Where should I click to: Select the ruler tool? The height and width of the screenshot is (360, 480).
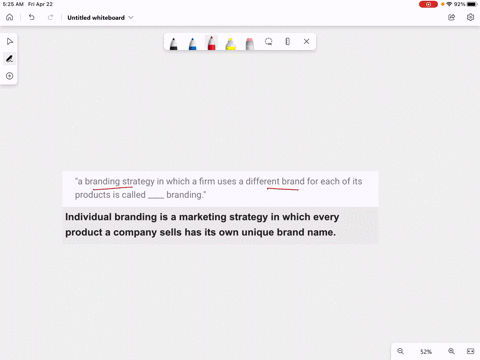point(288,42)
